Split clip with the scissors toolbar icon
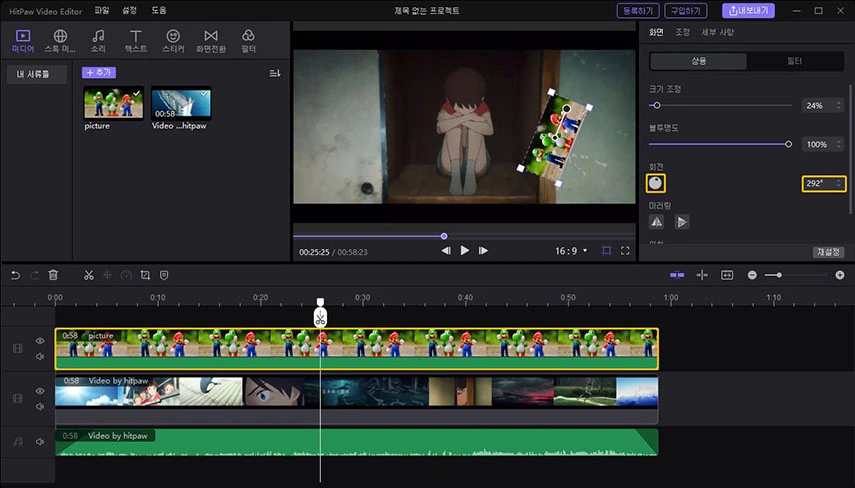 pyautogui.click(x=89, y=275)
